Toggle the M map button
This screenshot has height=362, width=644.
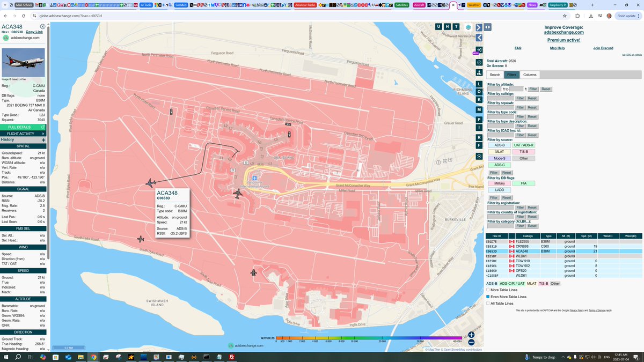point(479,109)
